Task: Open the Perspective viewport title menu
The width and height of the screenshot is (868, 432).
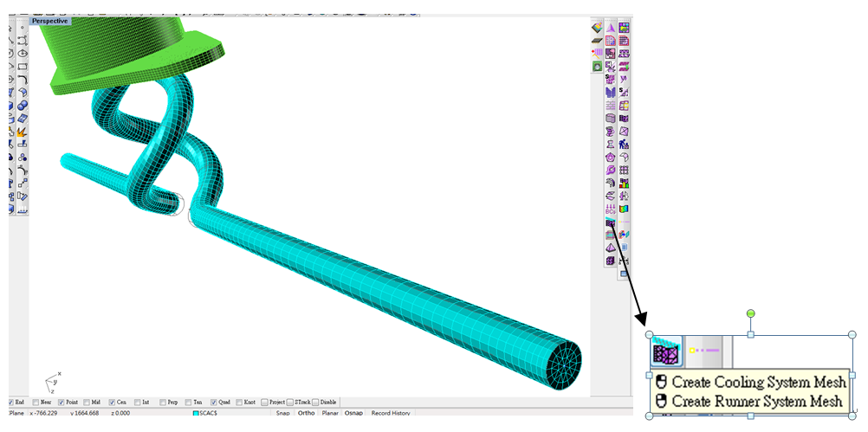Action: [x=50, y=21]
